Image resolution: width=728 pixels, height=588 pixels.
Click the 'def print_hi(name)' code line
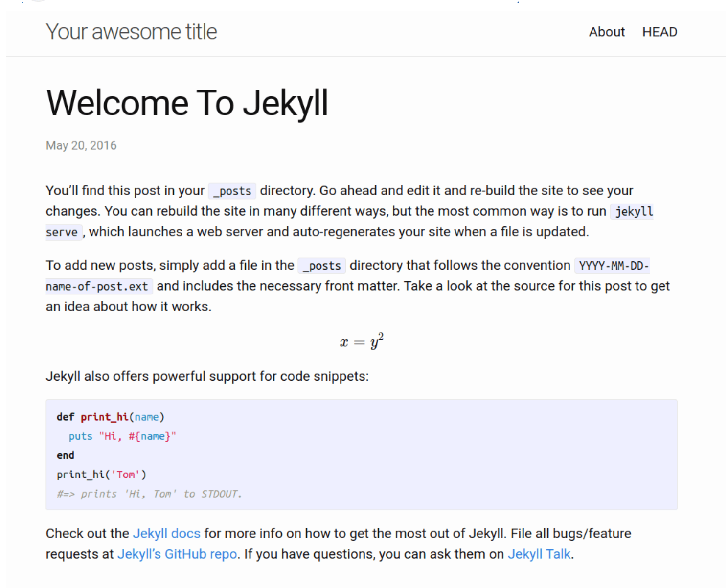click(111, 417)
